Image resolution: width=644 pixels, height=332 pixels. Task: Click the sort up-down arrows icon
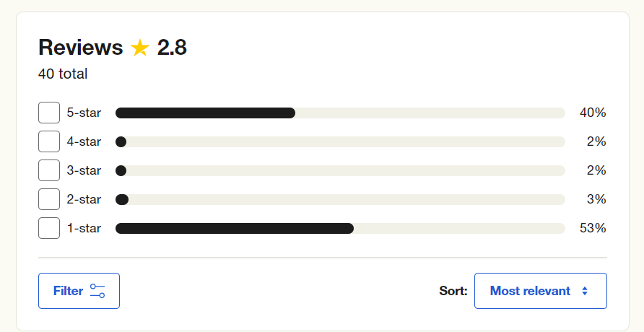(585, 291)
